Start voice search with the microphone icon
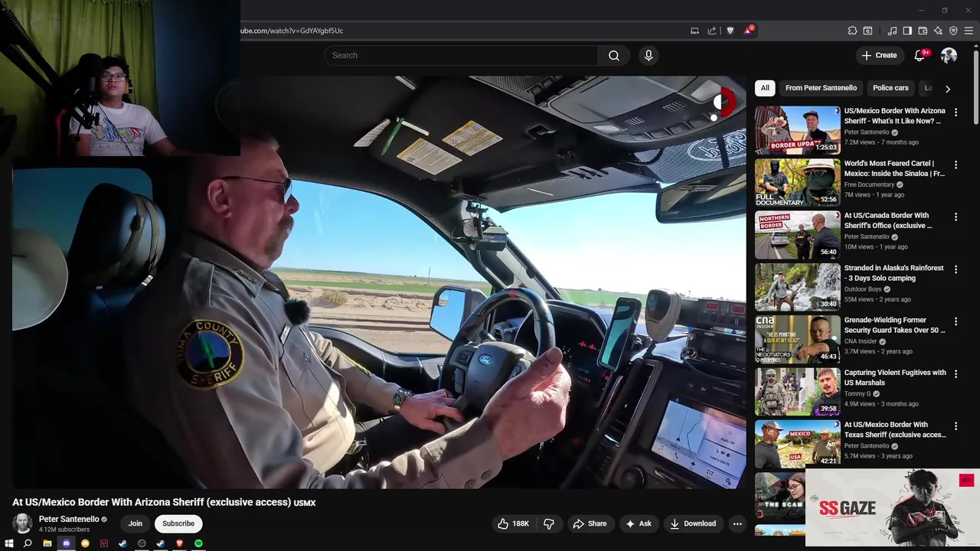Image resolution: width=980 pixels, height=551 pixels. (648, 55)
